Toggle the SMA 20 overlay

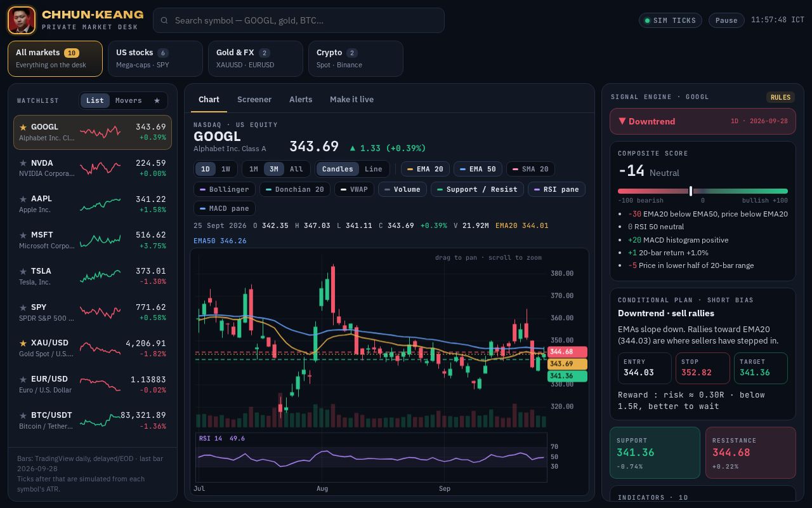(530, 169)
